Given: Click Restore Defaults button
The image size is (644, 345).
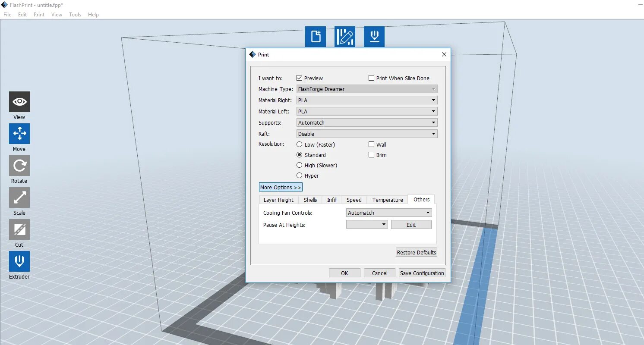Looking at the screenshot, I should (417, 252).
